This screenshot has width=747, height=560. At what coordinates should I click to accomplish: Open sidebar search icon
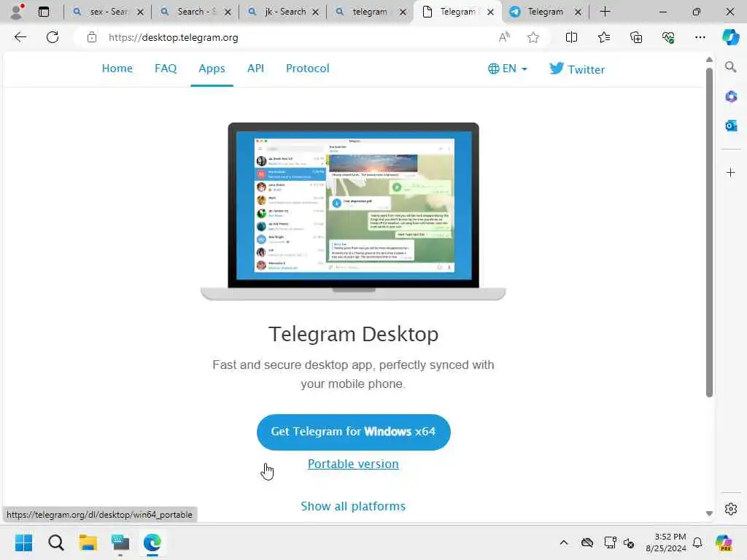pyautogui.click(x=730, y=67)
